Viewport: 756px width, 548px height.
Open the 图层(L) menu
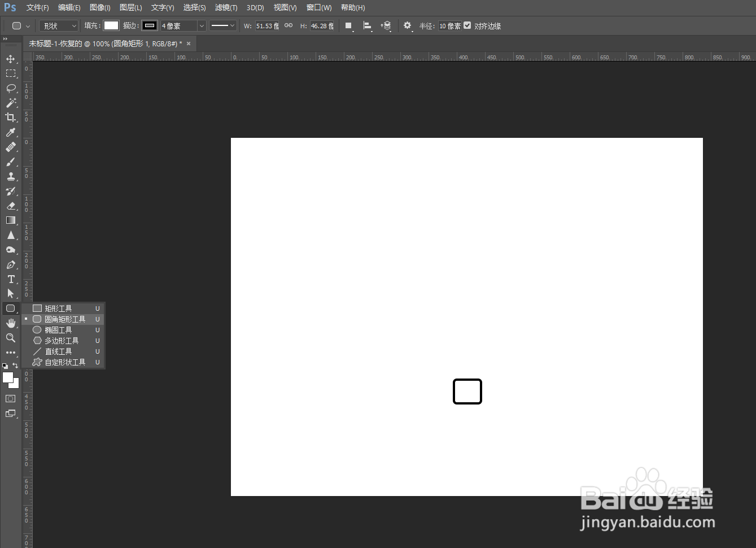coord(130,7)
